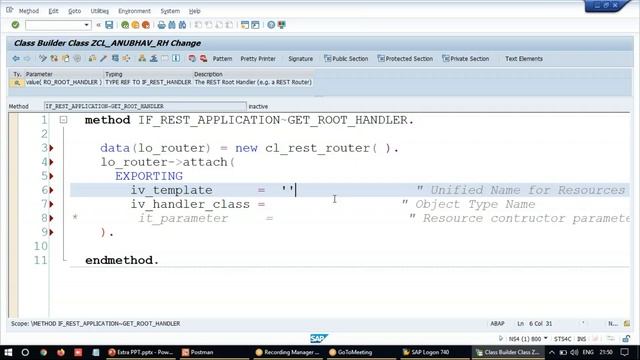Image resolution: width=640 pixels, height=360 pixels.
Task: Click the Ln 6 Col 31 position indicator
Action: 535,324
